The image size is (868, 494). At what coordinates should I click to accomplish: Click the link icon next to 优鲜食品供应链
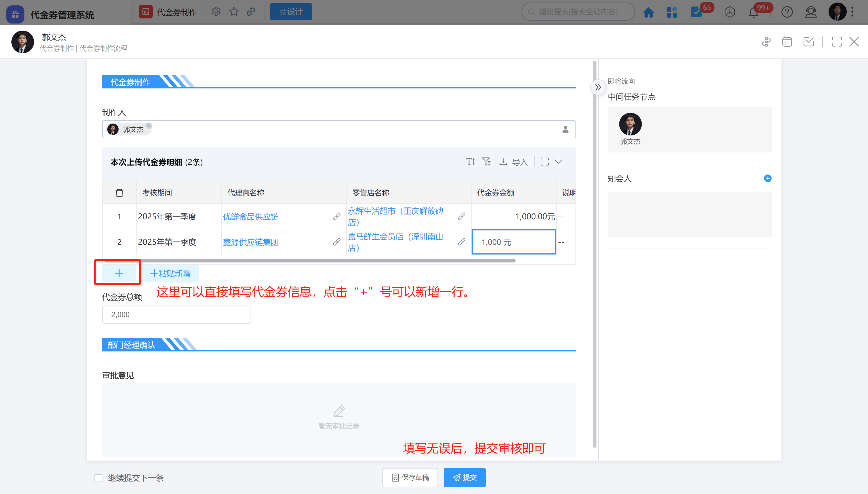pos(337,217)
